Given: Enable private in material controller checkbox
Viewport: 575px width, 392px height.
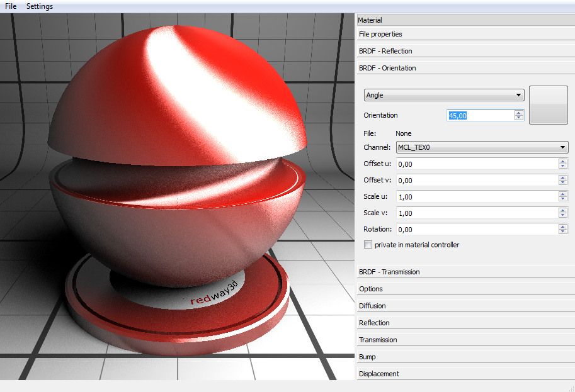Looking at the screenshot, I should pos(368,245).
